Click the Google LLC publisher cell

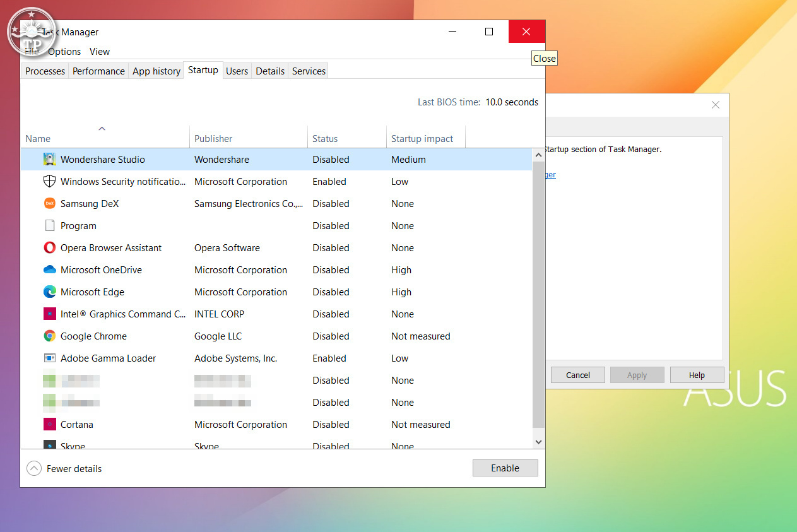[x=218, y=336]
